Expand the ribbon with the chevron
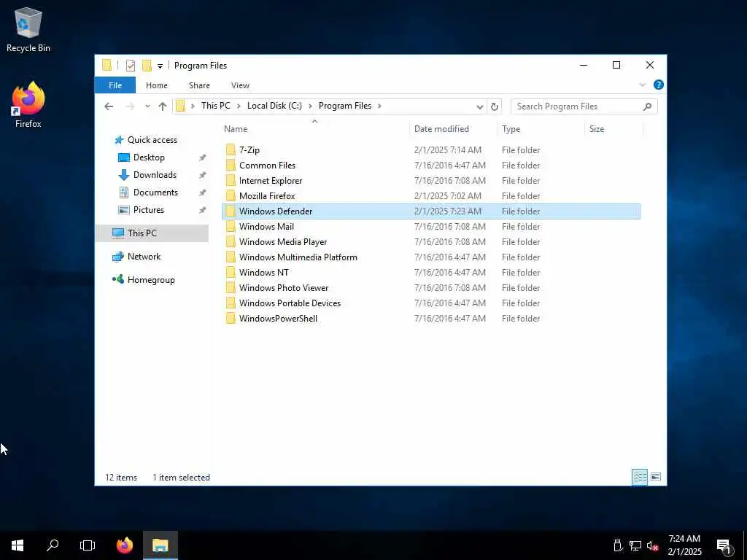Viewport: 747px width, 560px height. (642, 85)
